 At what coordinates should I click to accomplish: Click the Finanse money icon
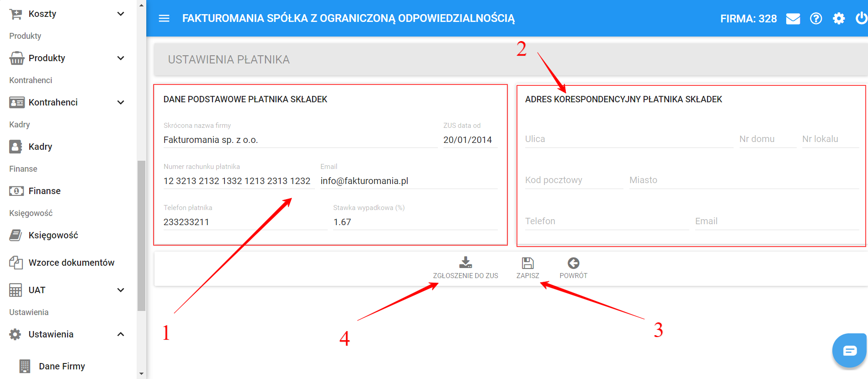(x=16, y=191)
